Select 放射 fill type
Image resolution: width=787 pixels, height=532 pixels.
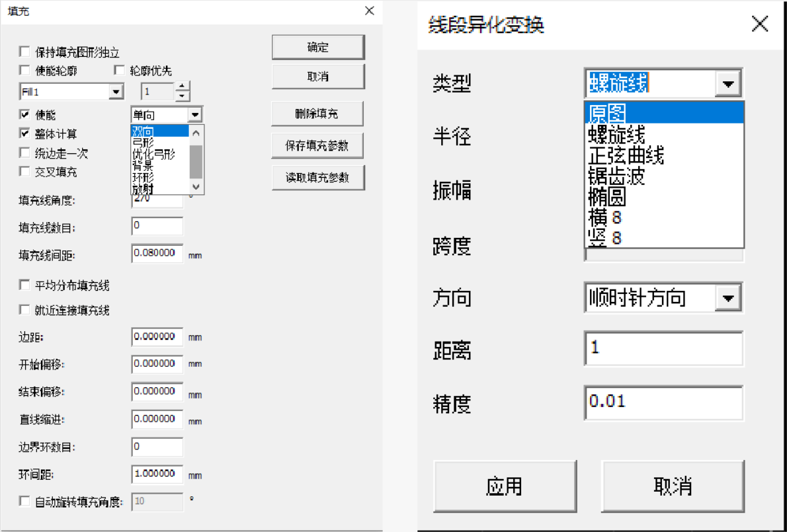160,189
